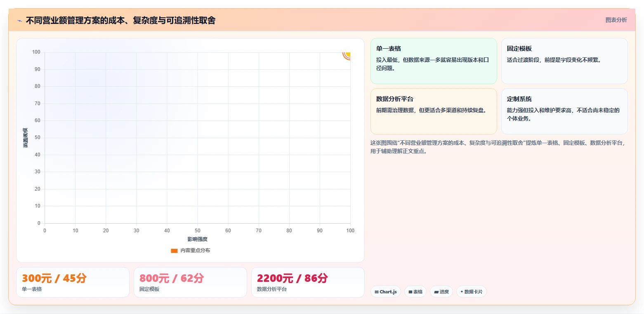Click the lightning icon before the title
Viewport: 644px width, 314px height.
pos(19,21)
